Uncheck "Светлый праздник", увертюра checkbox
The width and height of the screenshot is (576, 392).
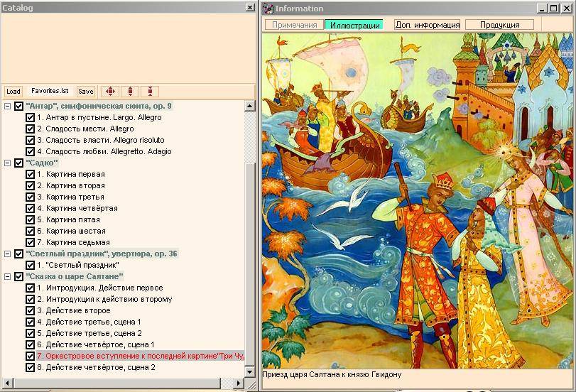tap(18, 254)
